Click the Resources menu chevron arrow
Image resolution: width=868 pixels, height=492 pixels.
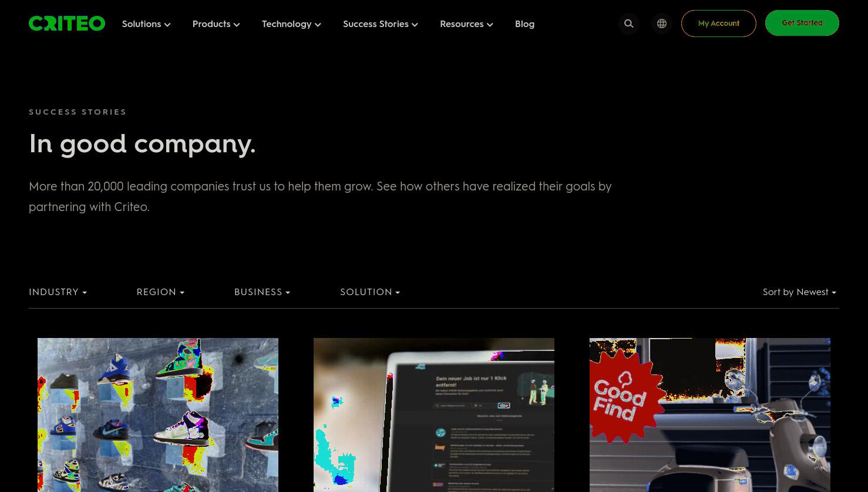tap(490, 25)
